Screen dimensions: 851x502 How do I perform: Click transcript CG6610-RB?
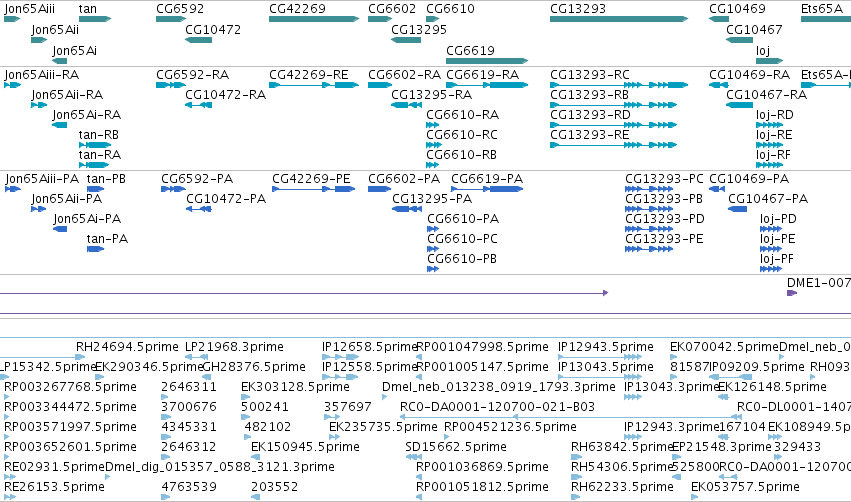461,155
